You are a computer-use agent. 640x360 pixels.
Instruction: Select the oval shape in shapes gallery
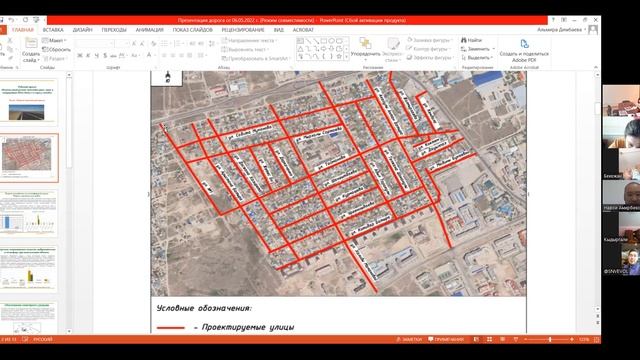coord(331,41)
